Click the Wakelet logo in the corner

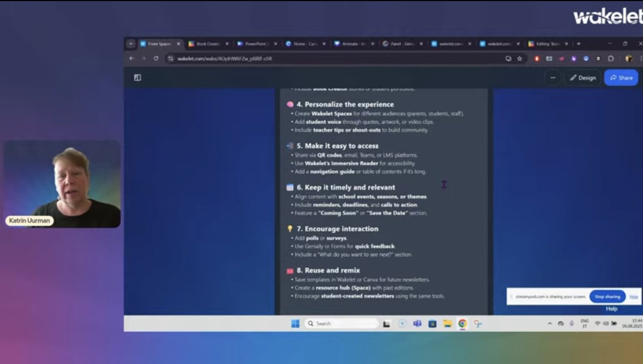click(x=608, y=16)
